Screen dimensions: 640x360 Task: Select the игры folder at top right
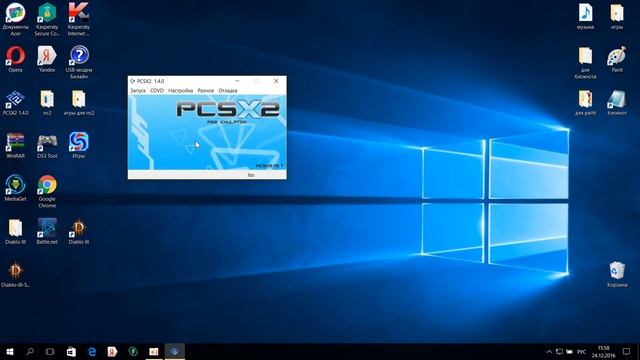(617, 16)
